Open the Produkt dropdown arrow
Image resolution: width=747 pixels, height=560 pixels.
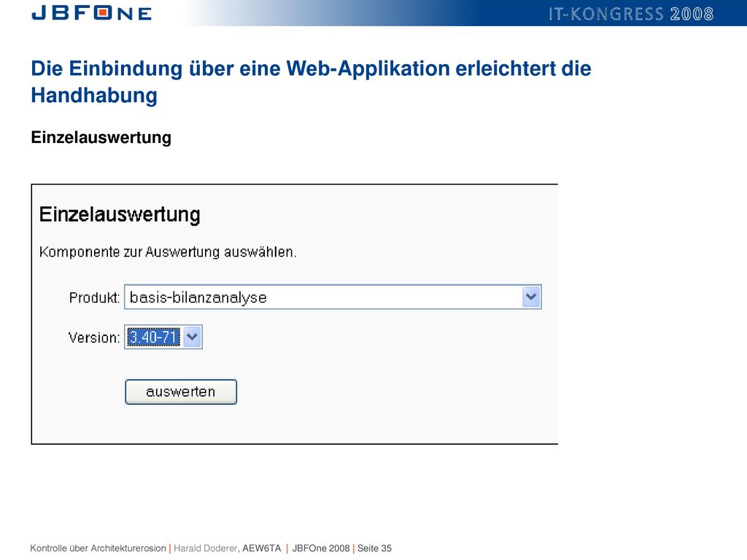[531, 297]
